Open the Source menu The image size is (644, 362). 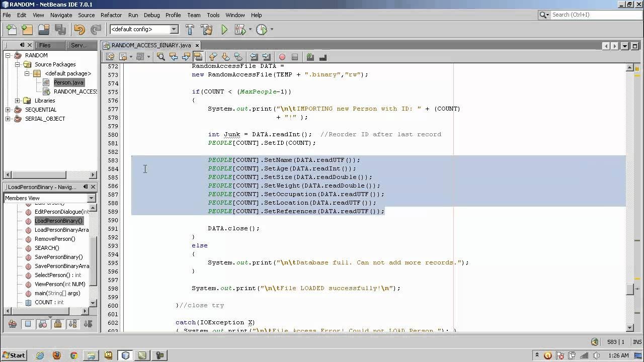tap(86, 15)
